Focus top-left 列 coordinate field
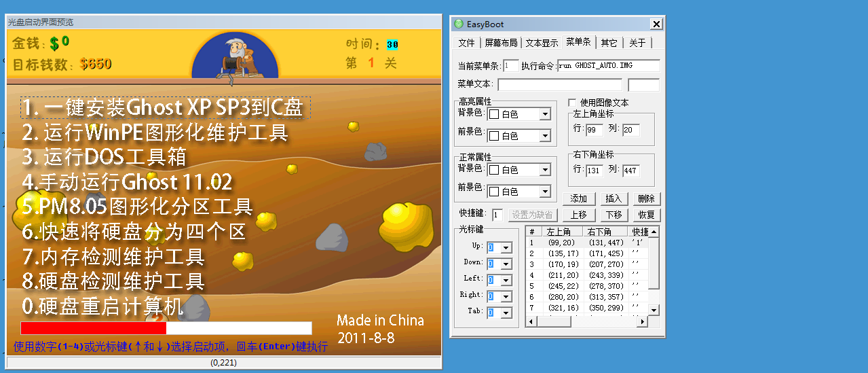 coord(630,130)
